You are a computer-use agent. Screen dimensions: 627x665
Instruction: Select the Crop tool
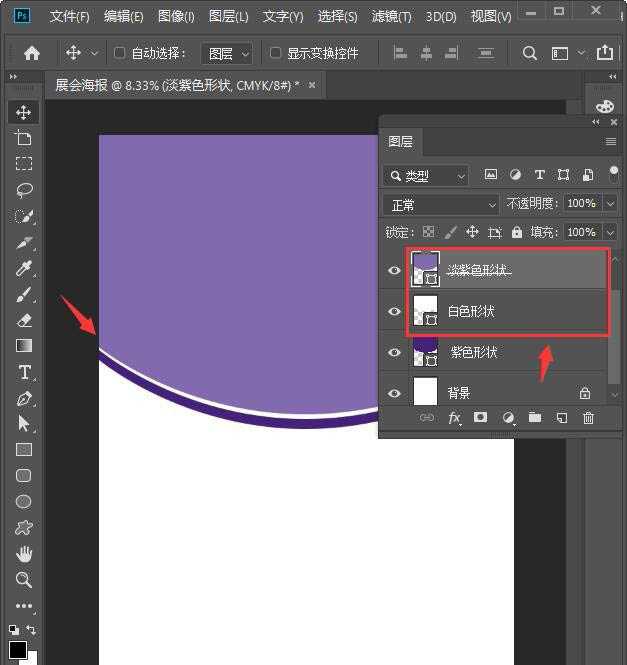24,138
